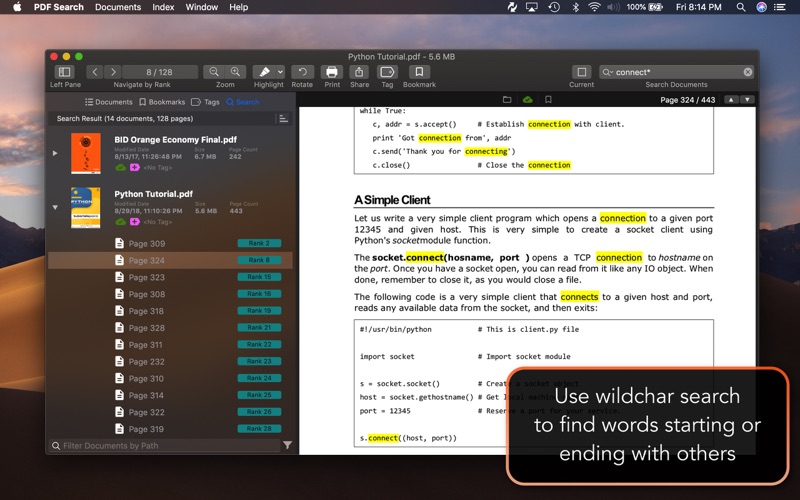The height and width of the screenshot is (500, 800).
Task: Open the Highlight options dropdown arrow
Action: coord(280,72)
